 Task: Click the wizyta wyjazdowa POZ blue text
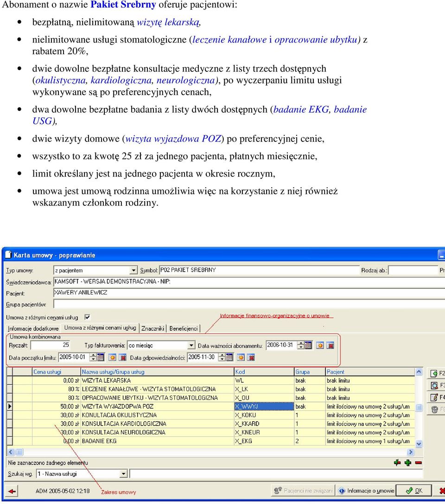coord(173,139)
